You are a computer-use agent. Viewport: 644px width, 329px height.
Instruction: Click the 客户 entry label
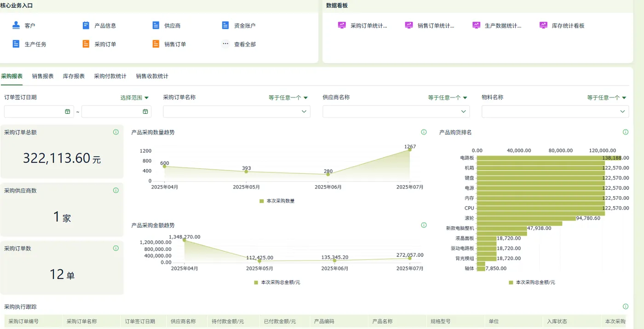(x=30, y=26)
